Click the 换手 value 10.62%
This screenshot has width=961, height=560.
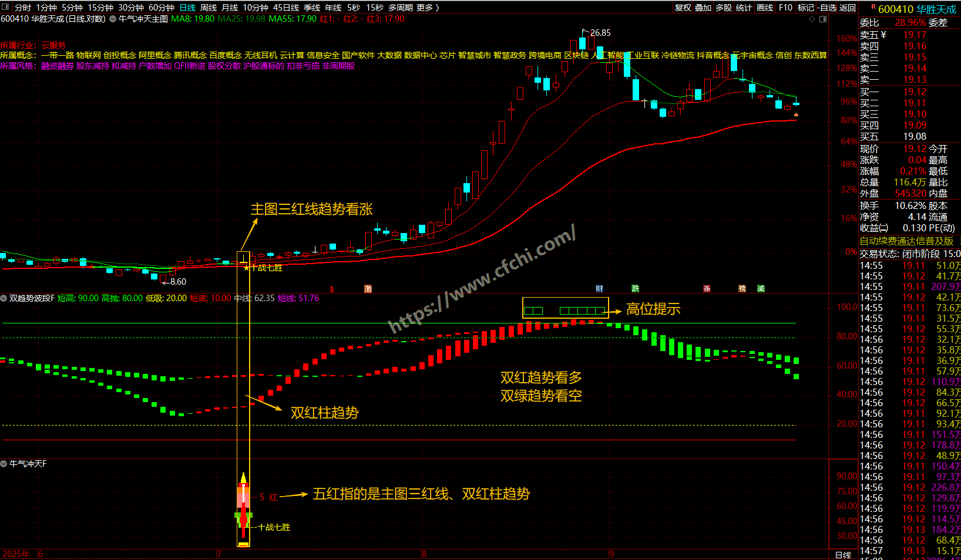[910, 205]
